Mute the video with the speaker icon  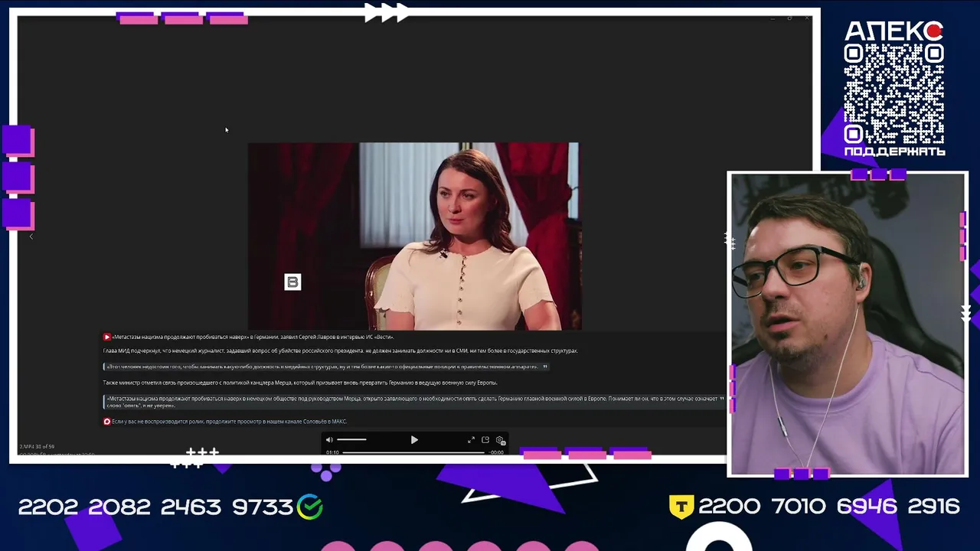[329, 440]
